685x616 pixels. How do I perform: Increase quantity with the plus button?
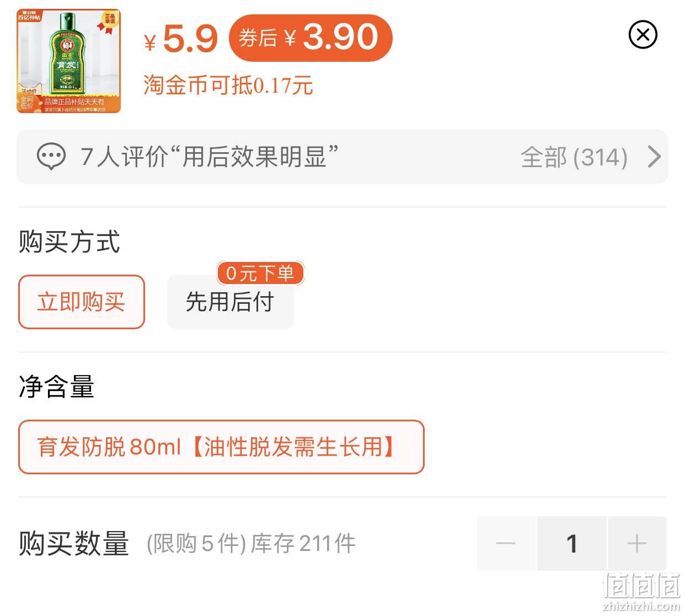pyautogui.click(x=637, y=543)
